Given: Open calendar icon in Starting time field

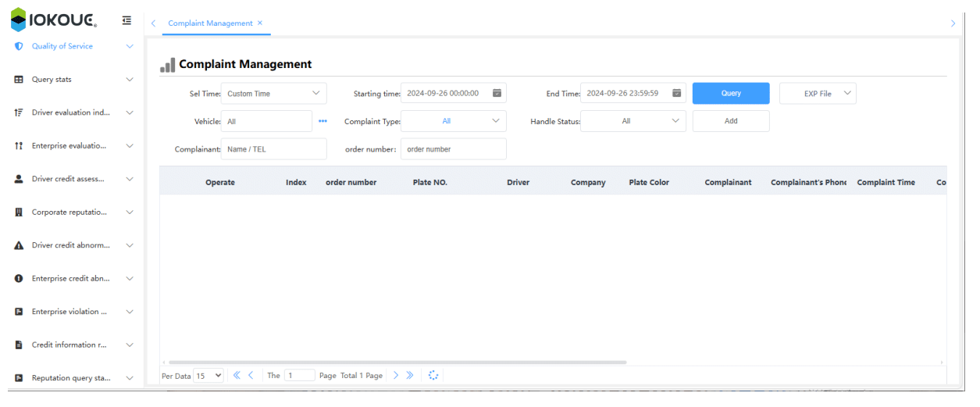Looking at the screenshot, I should (497, 93).
